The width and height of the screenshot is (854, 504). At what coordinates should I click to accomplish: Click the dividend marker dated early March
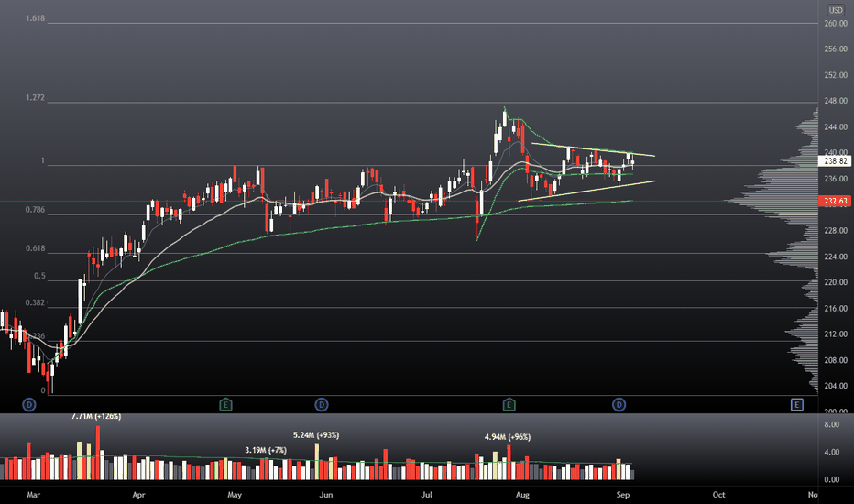29,404
